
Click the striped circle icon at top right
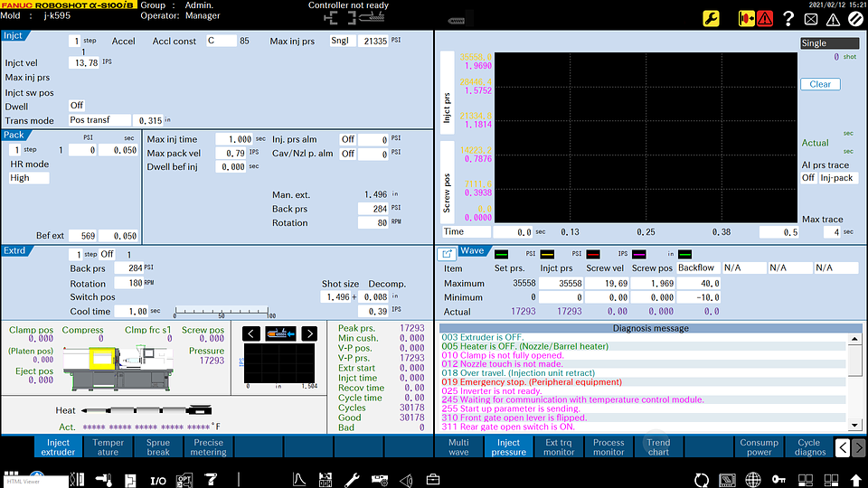click(855, 19)
